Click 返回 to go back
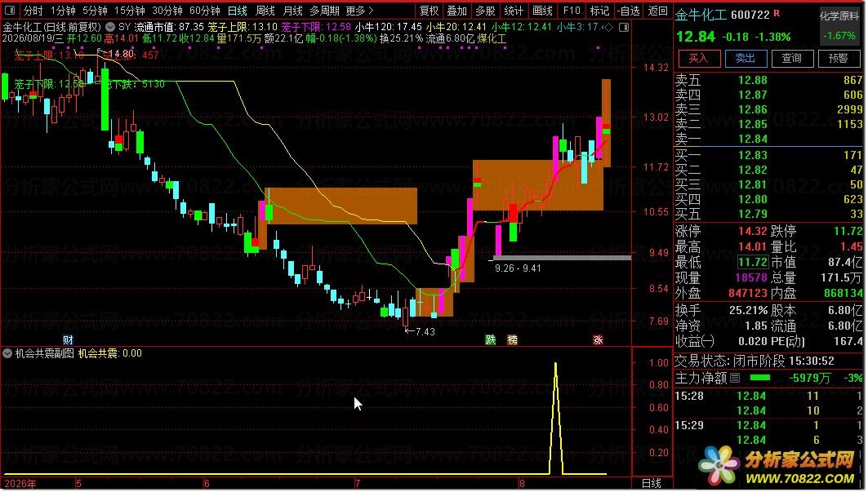 [657, 11]
